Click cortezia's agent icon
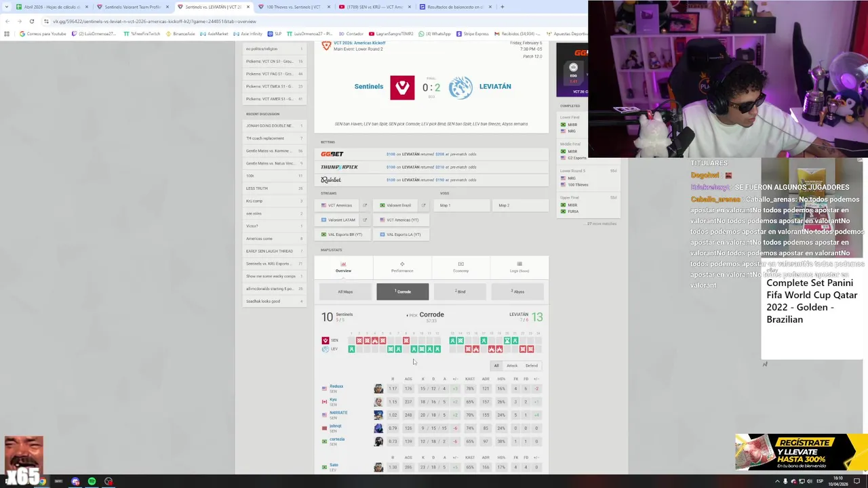 click(378, 441)
